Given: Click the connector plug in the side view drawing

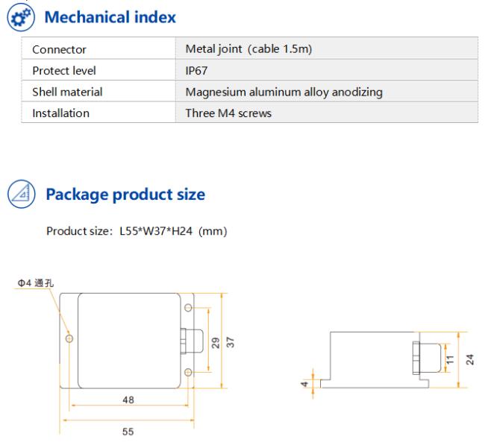Looking at the screenshot, I should 427,358.
